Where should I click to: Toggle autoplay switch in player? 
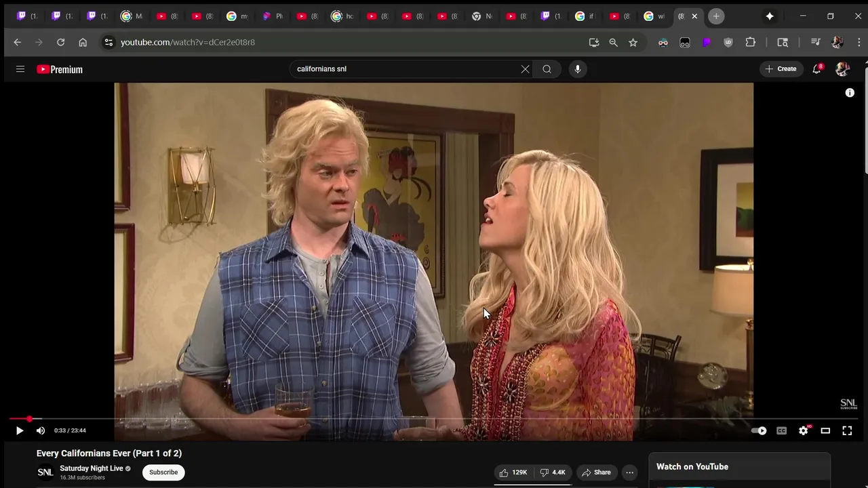click(x=759, y=430)
